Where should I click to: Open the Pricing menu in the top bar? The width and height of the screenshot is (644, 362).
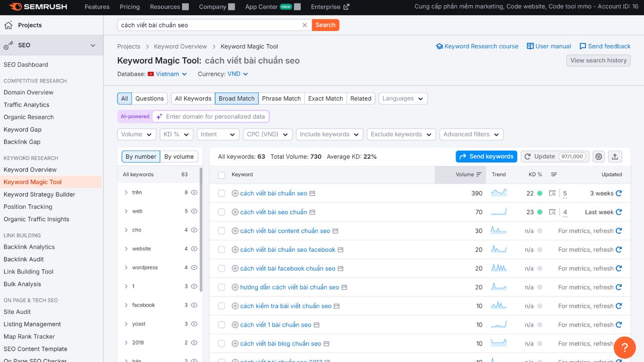129,7
